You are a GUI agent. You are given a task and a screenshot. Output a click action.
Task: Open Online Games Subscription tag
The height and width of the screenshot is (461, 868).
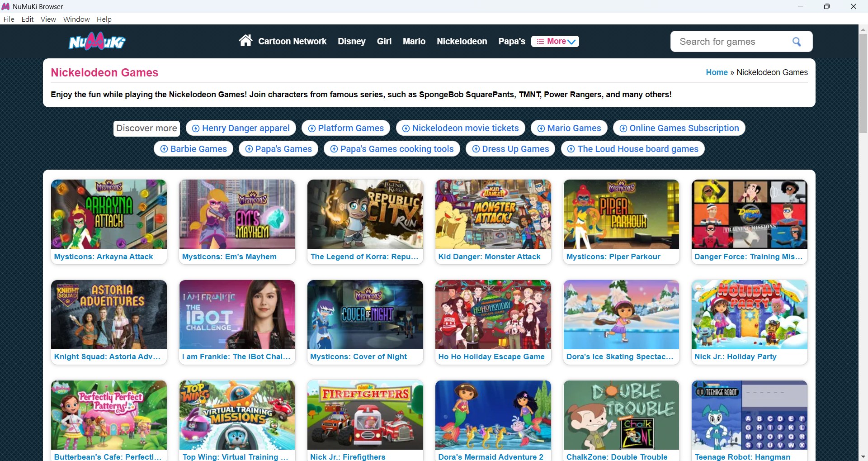coord(679,128)
